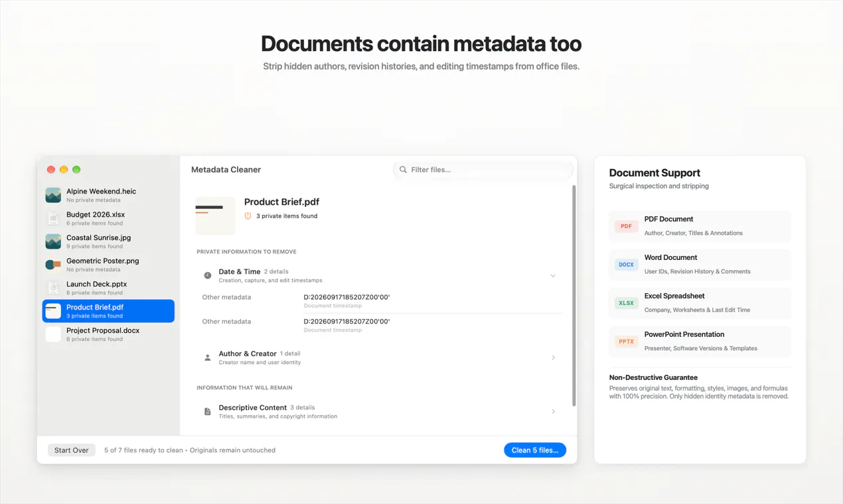This screenshot has height=504, width=843.
Task: Select Coastal Sunrise.jpg in the file list
Action: coord(108,241)
